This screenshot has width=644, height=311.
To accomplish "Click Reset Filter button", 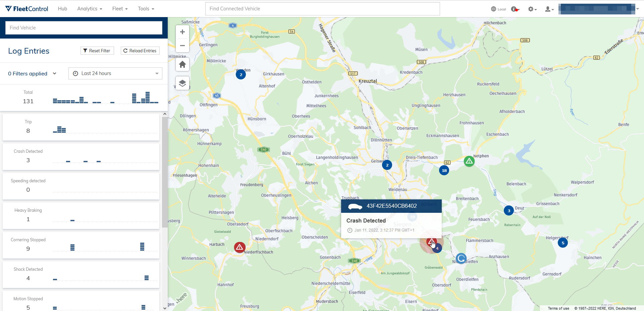I will pyautogui.click(x=97, y=51).
